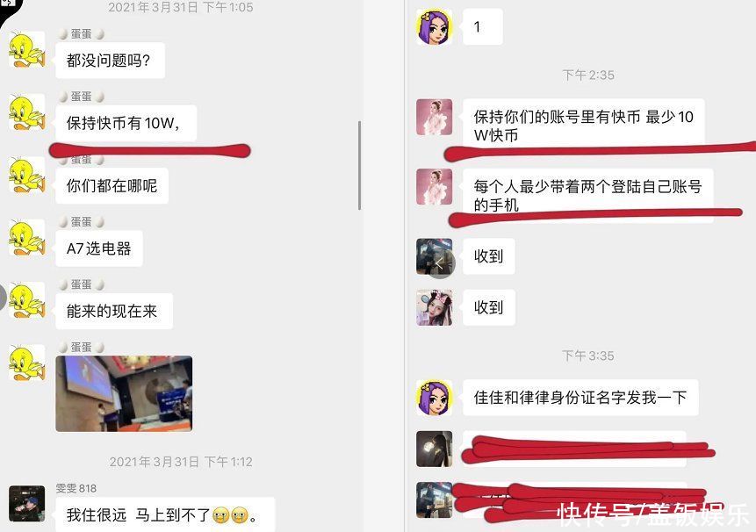
Task: Select the 能来的现在来 message bubble
Action: pyautogui.click(x=114, y=311)
